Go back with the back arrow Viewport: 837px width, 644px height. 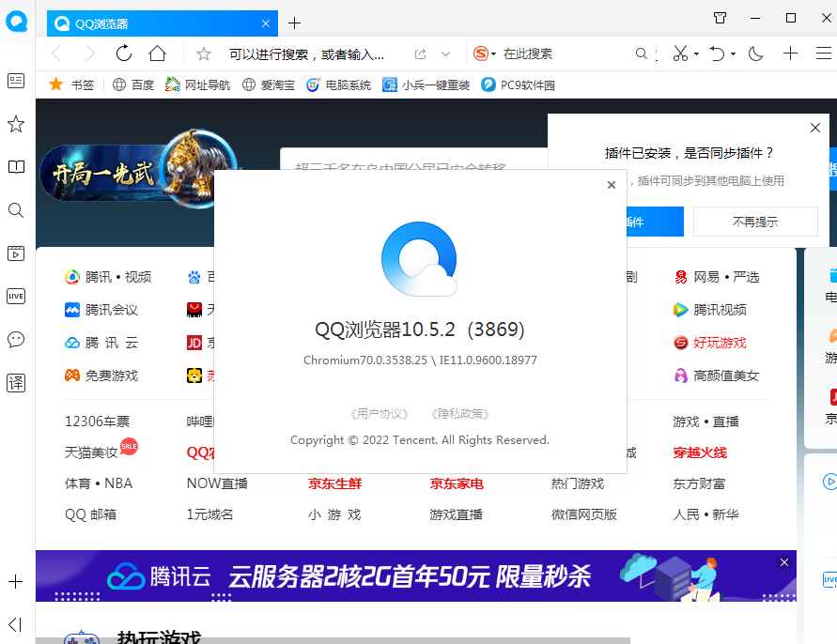56,54
